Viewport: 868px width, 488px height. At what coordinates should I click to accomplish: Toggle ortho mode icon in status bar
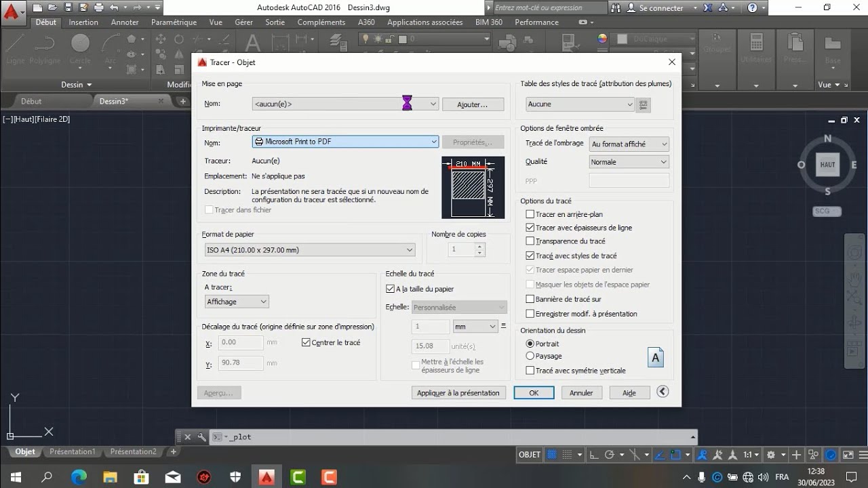(x=594, y=455)
